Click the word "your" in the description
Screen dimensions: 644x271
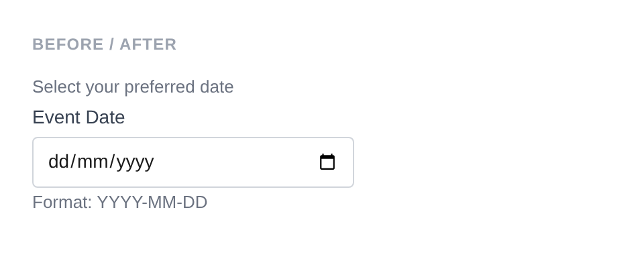click(98, 87)
